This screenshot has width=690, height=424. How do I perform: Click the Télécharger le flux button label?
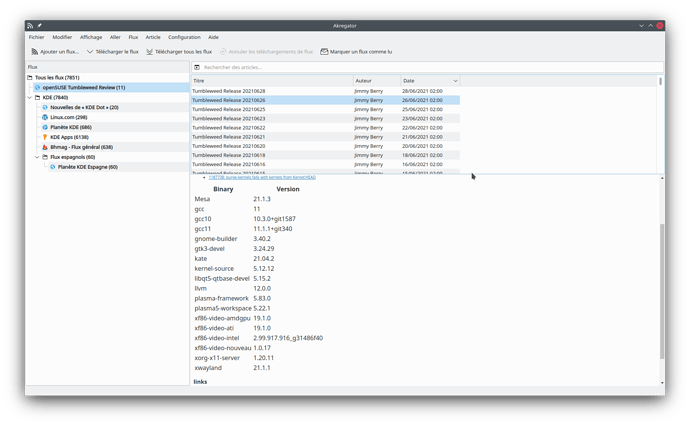[117, 52]
